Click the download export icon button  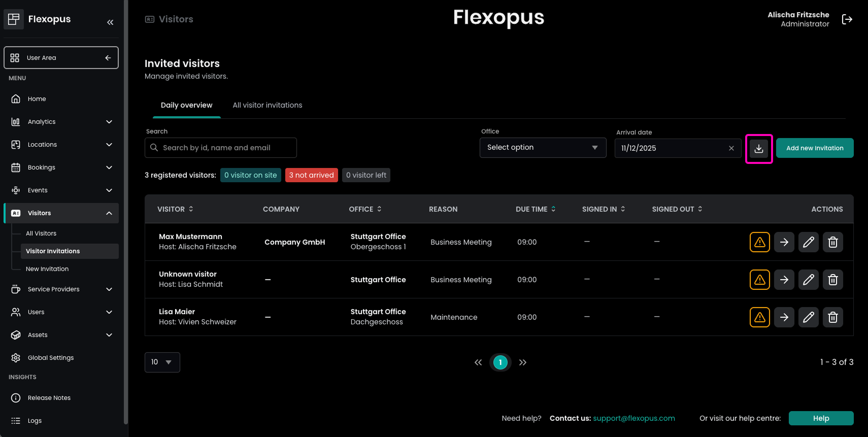click(758, 149)
